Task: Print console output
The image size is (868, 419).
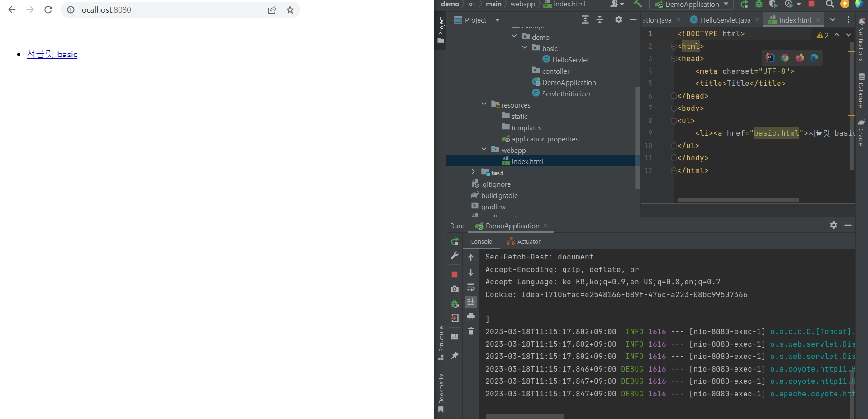Action: [471, 316]
